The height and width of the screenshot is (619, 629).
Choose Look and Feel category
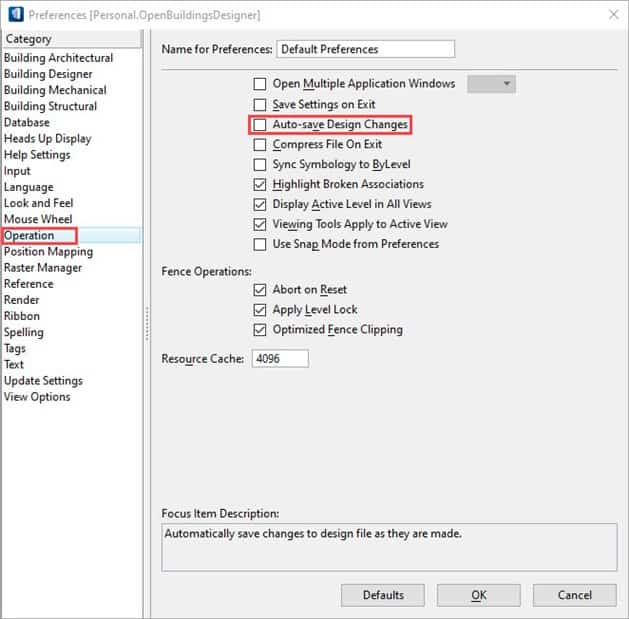[x=39, y=203]
